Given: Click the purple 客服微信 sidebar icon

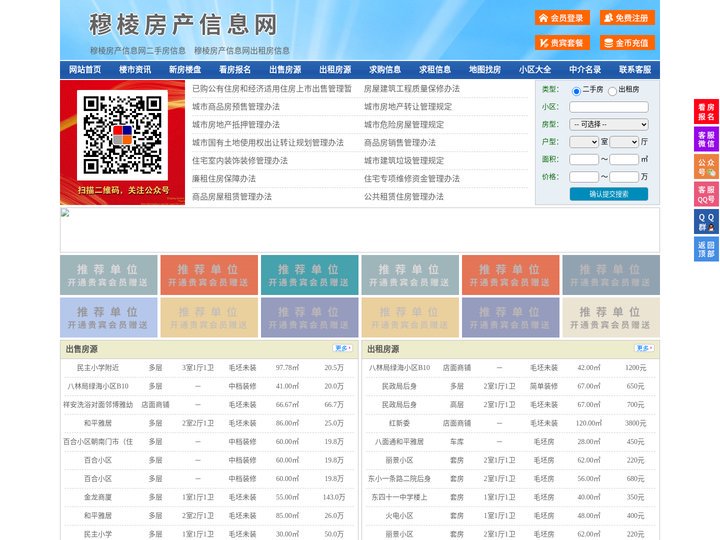Looking at the screenshot, I should pos(706,139).
